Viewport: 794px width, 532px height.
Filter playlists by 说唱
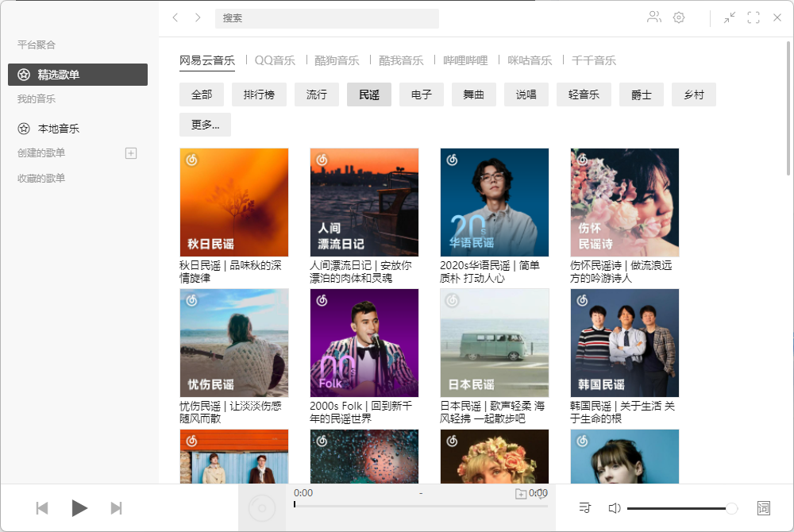coord(526,94)
